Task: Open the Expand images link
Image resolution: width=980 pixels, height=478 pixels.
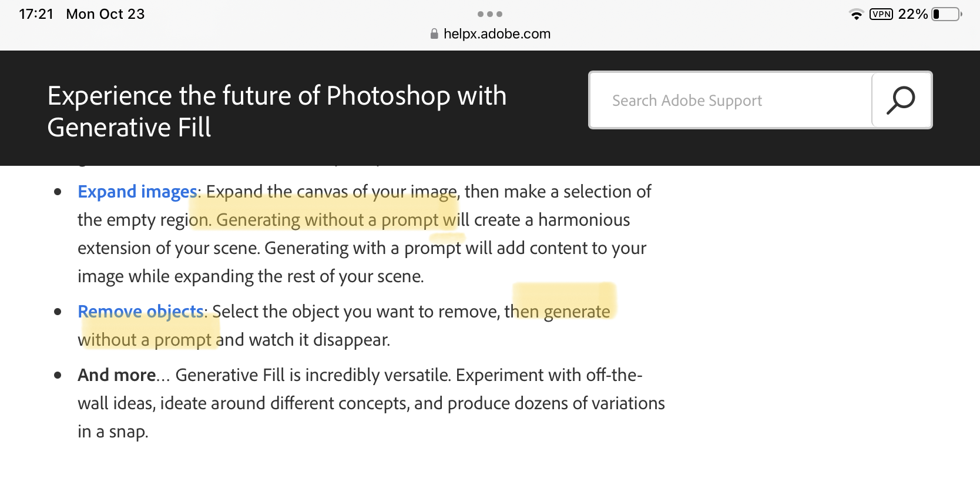Action: pyautogui.click(x=137, y=192)
